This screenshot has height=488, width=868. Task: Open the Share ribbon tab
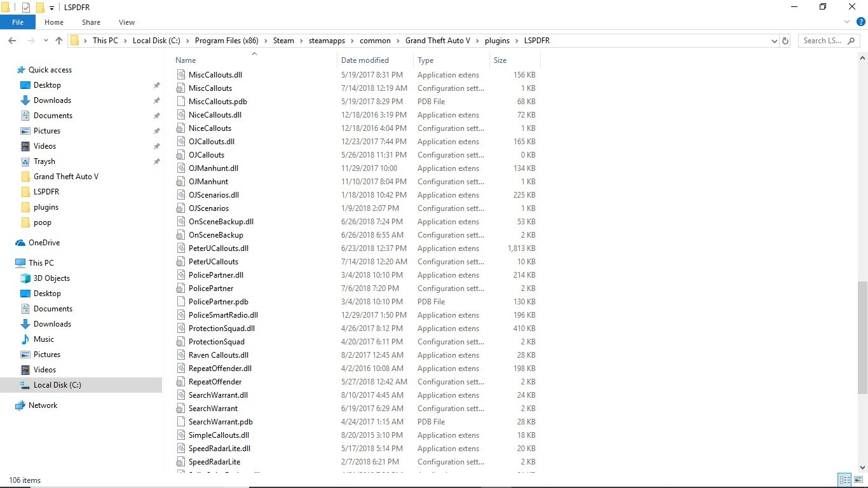pyautogui.click(x=91, y=22)
